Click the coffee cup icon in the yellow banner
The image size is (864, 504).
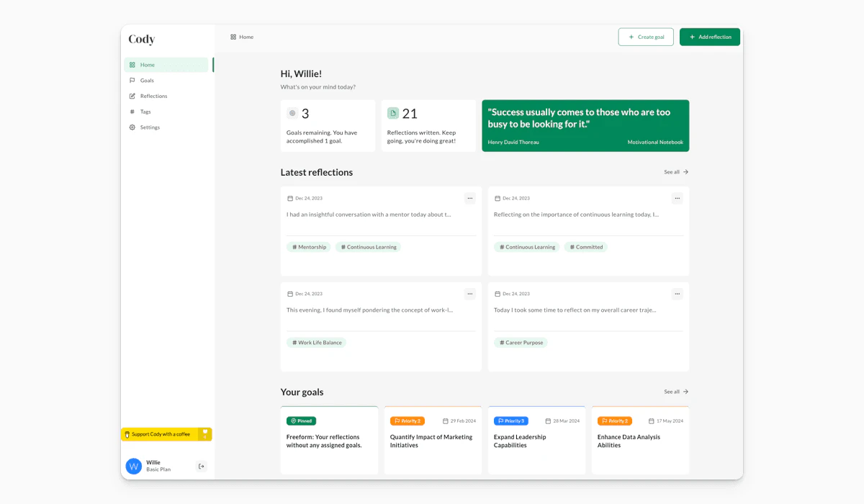click(x=128, y=434)
